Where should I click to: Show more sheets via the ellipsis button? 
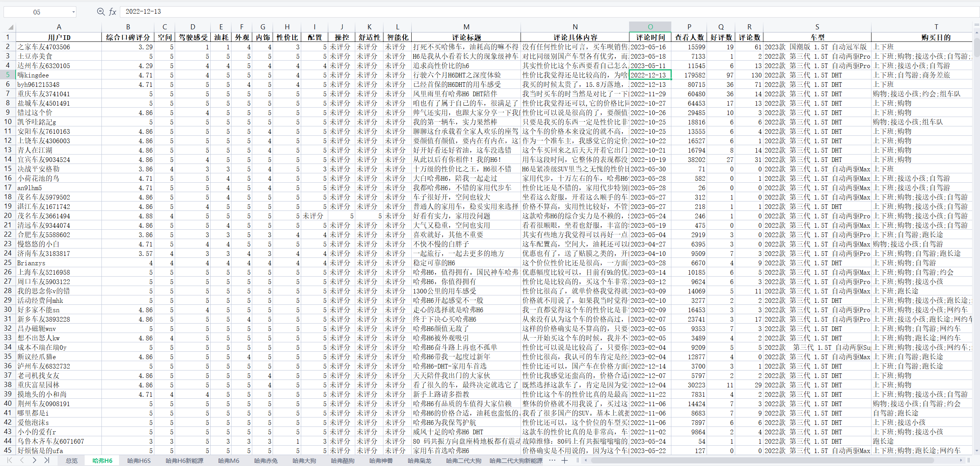coord(552,461)
